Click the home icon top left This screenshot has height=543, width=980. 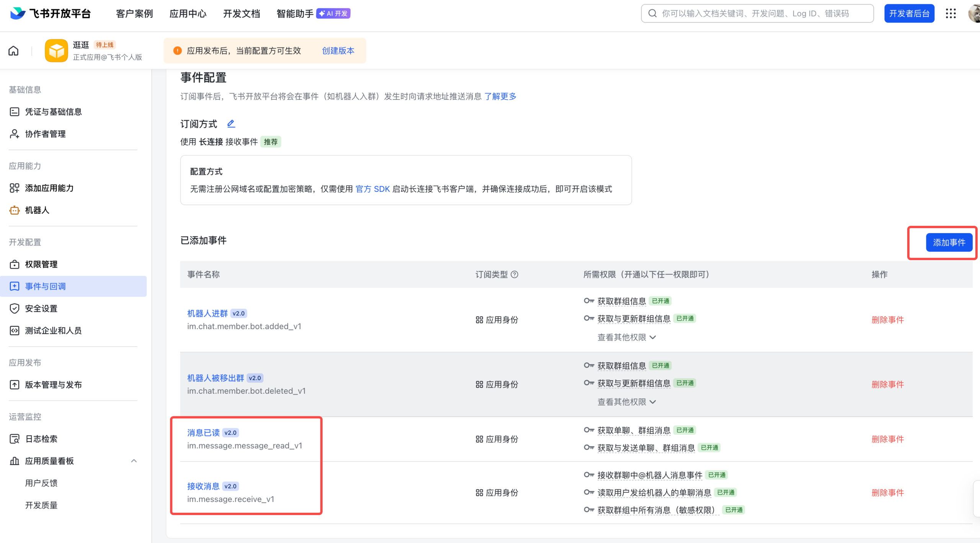point(13,50)
